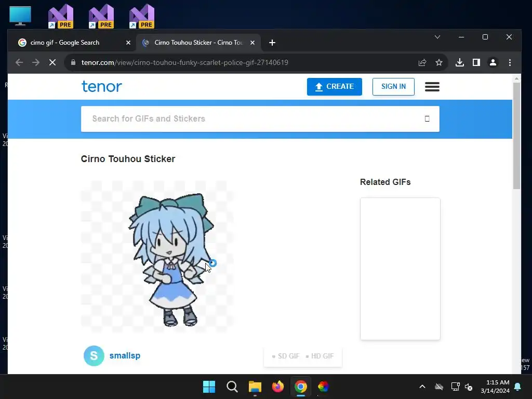Close the Cirno Touhou Sticker tab
Screen dimensions: 532x399
(252, 43)
